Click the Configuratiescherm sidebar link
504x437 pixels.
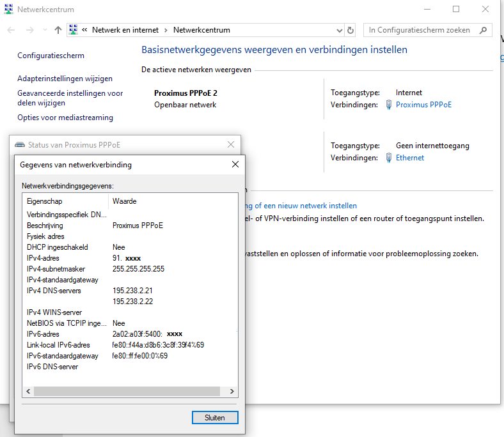(x=51, y=56)
